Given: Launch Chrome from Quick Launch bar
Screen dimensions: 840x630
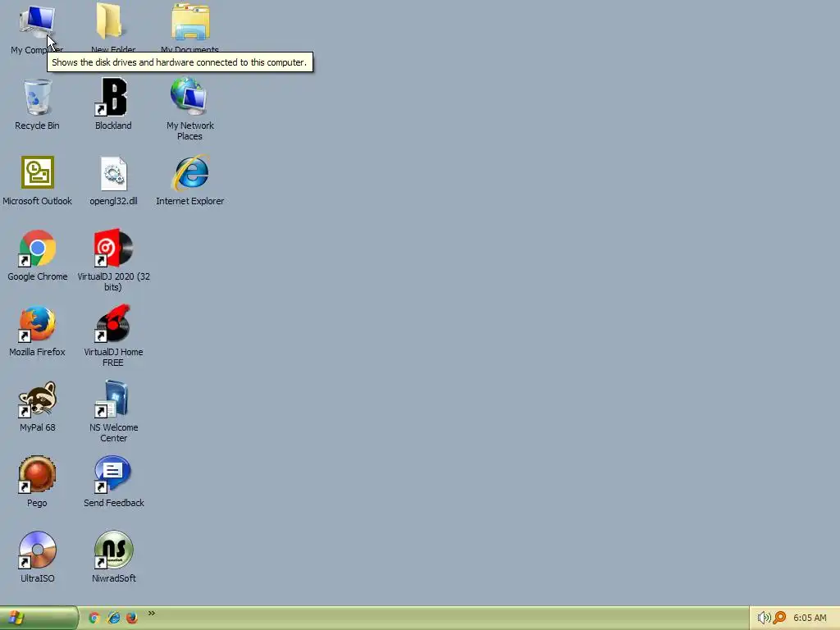Looking at the screenshot, I should coord(94,618).
